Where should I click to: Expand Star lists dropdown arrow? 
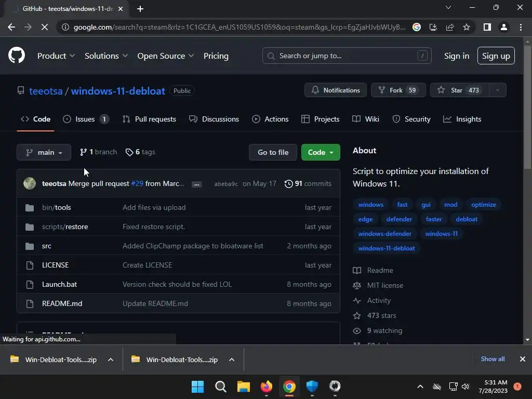498,90
